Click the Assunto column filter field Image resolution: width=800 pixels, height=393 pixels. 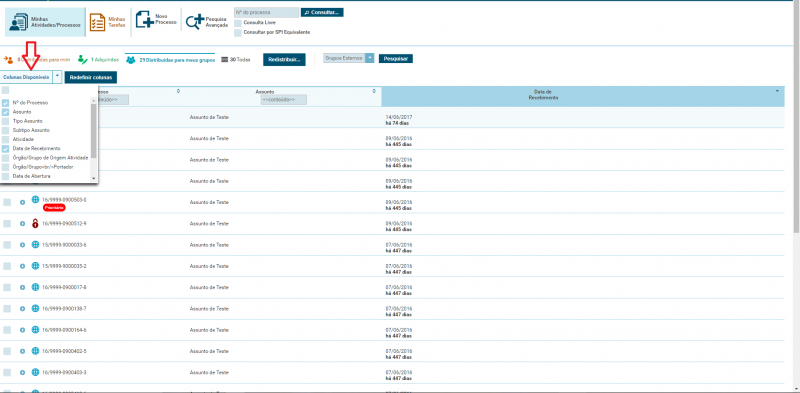coord(283,100)
